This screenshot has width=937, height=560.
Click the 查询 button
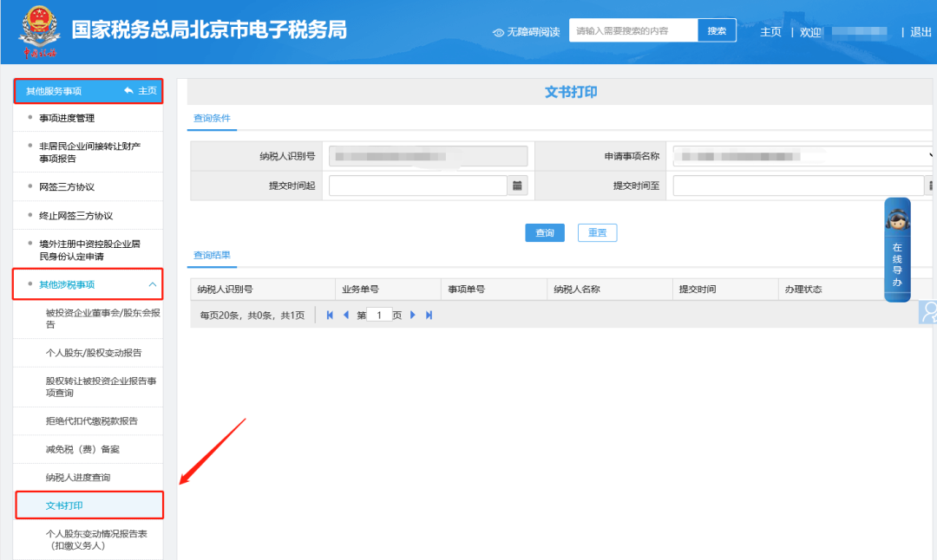click(544, 233)
